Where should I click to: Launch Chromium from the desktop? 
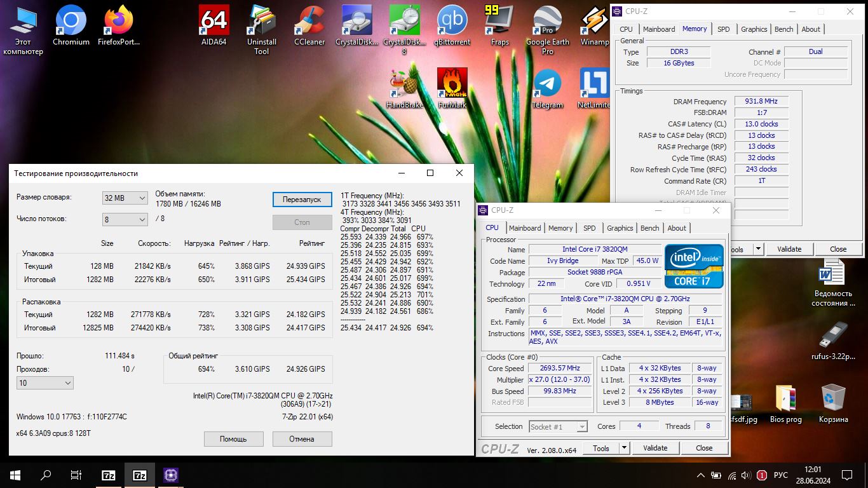(x=71, y=25)
